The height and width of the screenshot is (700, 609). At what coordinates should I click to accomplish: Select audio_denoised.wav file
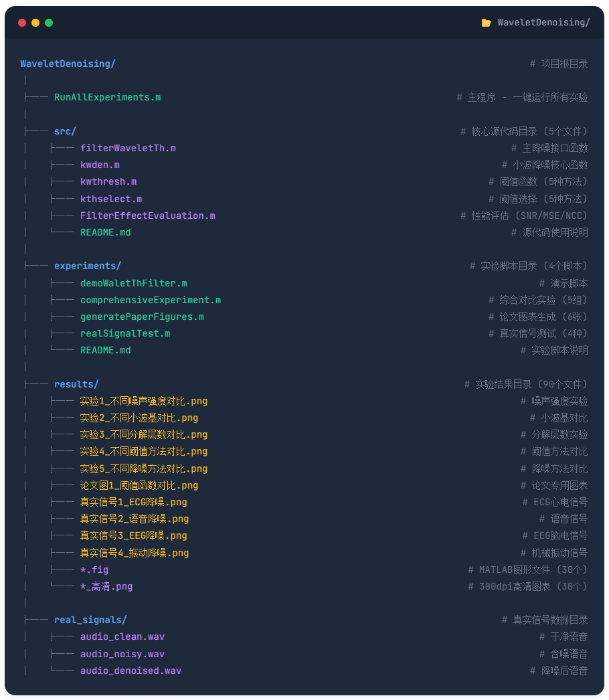pos(130,671)
